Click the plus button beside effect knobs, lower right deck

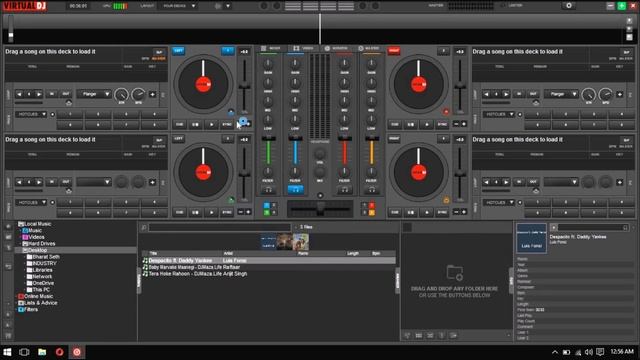tap(620, 182)
